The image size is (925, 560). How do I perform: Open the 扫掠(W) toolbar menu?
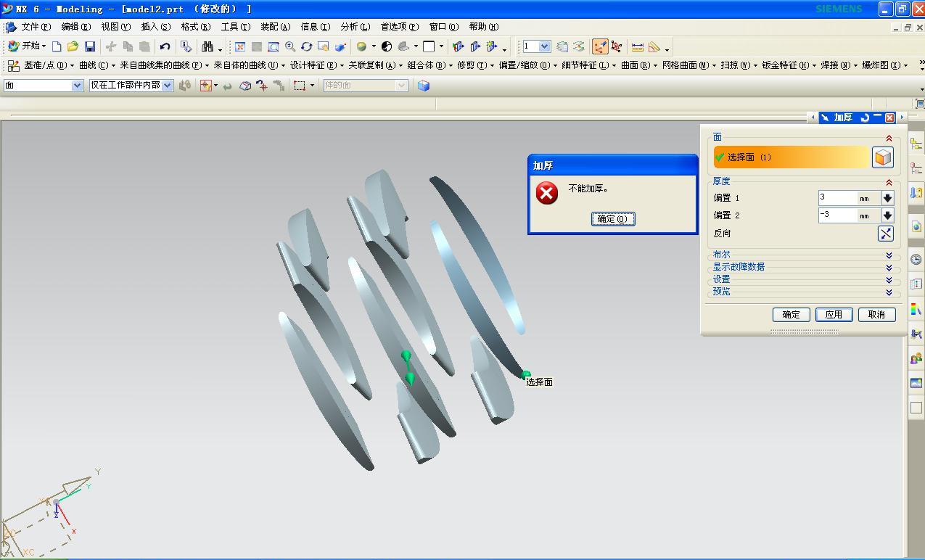[x=738, y=65]
